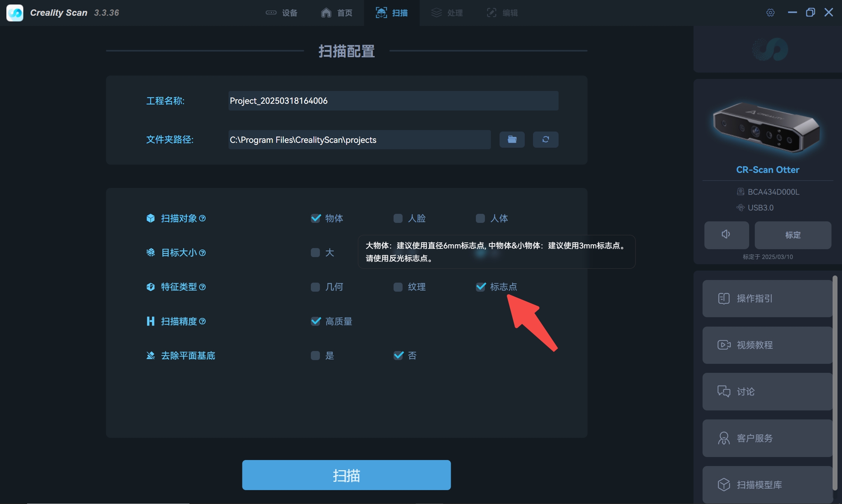Click the 工程名称 project name field
Viewport: 842px width, 504px height.
(393, 101)
